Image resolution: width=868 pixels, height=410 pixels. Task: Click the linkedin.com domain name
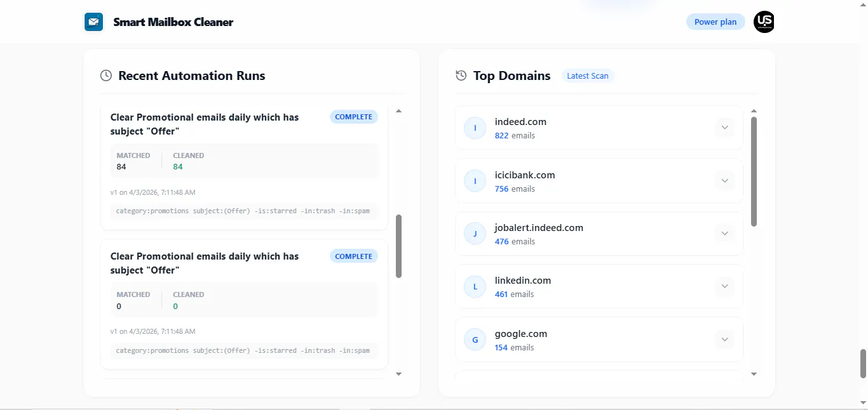[523, 281]
